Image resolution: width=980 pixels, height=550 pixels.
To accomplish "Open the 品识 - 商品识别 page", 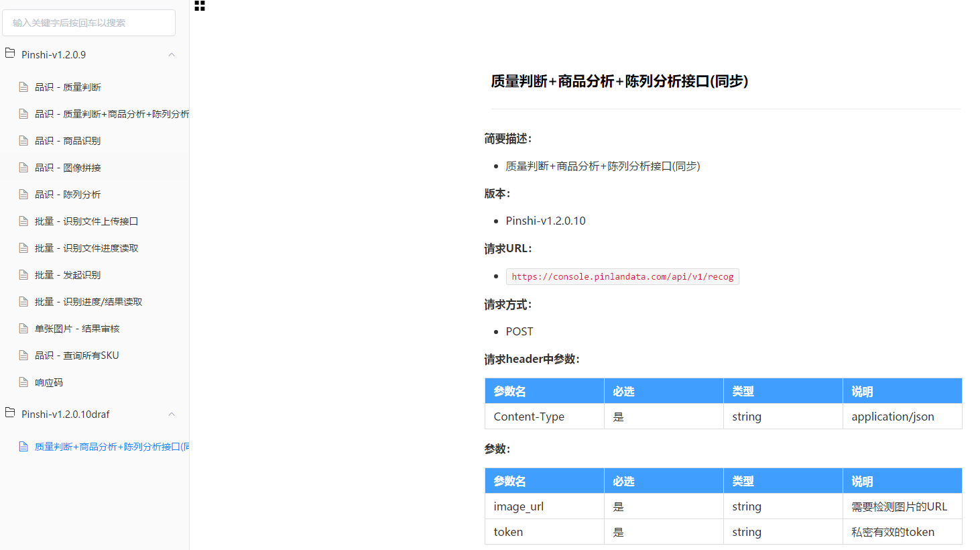I will (68, 141).
